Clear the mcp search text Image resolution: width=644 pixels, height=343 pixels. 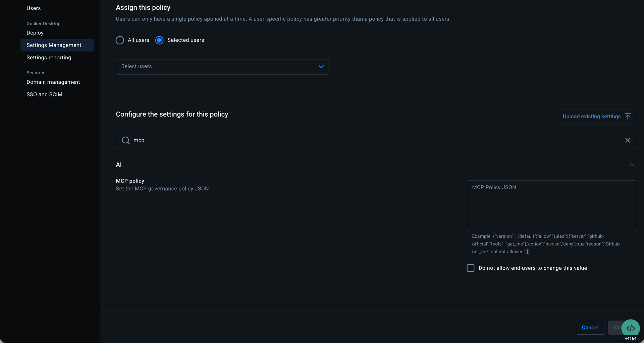(628, 140)
